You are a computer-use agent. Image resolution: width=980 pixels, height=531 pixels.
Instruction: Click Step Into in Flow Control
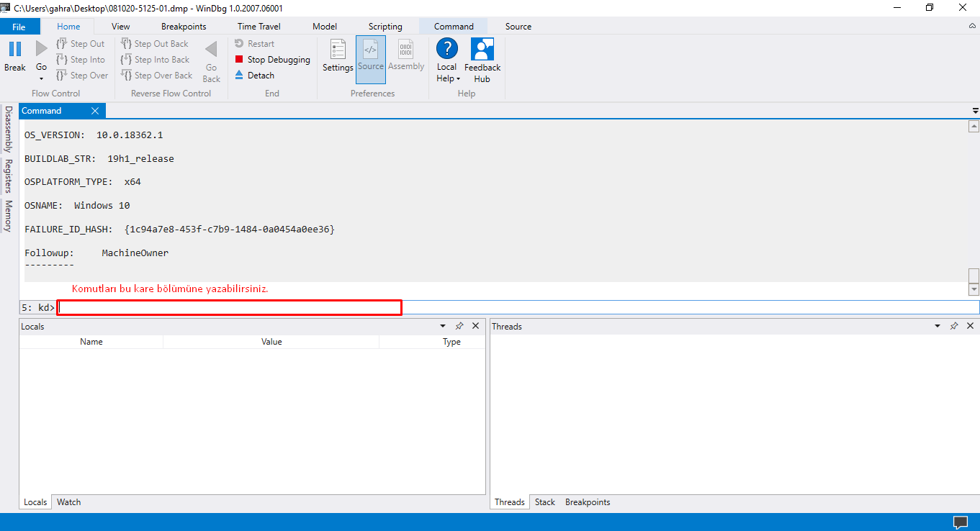coord(80,60)
